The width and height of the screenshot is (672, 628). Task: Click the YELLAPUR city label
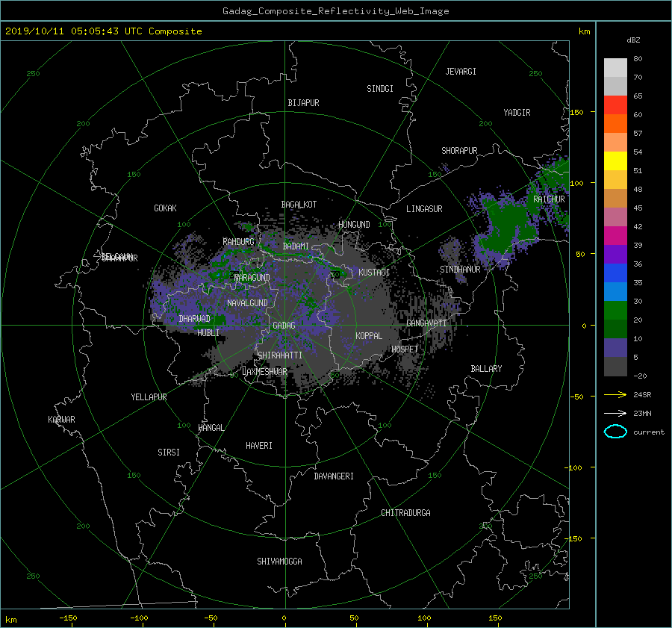click(149, 397)
